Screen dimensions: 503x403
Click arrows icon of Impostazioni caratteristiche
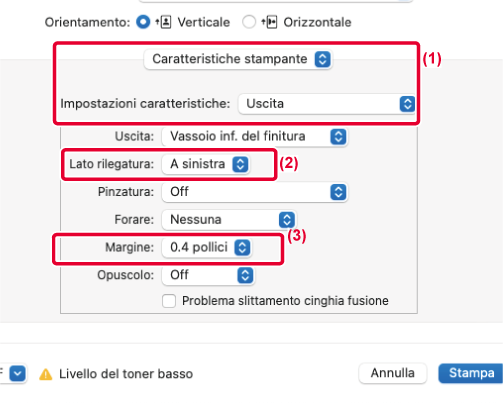(407, 104)
